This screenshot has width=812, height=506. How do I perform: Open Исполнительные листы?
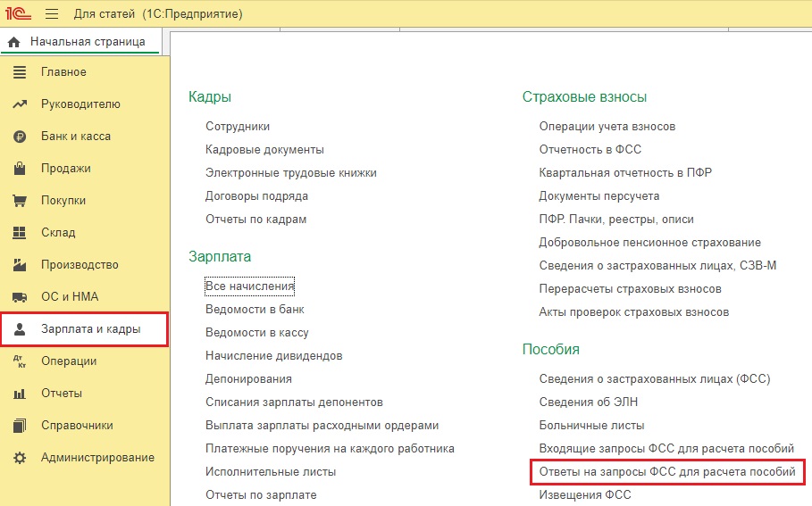coord(271,472)
